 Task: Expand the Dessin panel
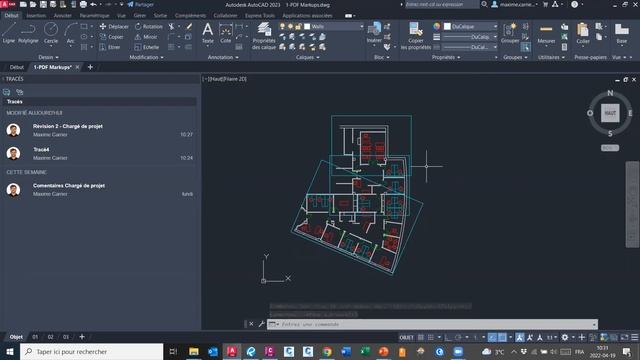pyautogui.click(x=48, y=57)
